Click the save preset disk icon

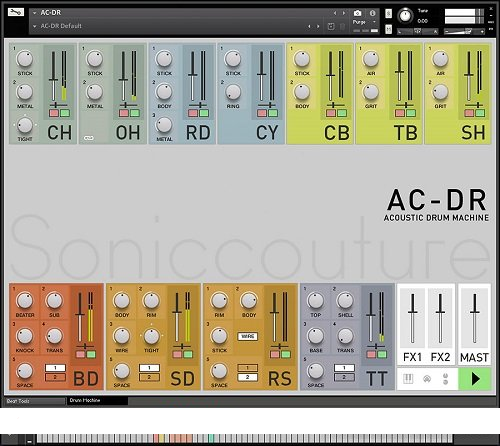(x=331, y=26)
